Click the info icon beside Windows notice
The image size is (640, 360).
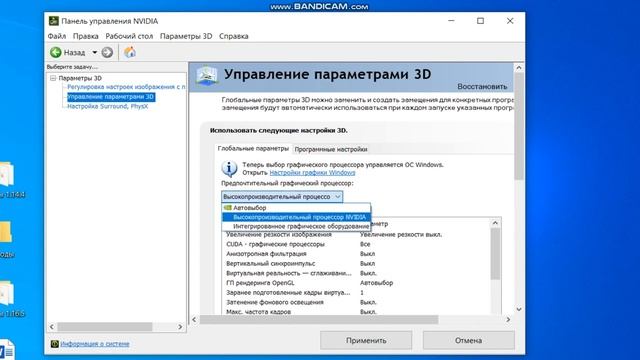click(229, 168)
